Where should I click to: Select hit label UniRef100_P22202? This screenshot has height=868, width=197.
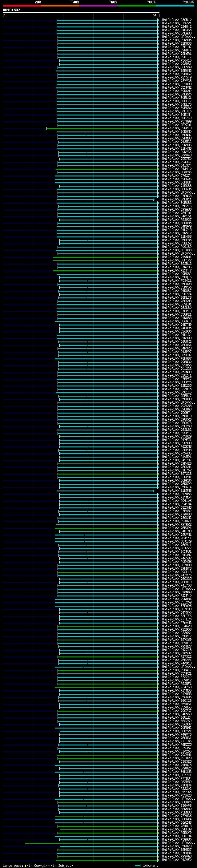(176, 789)
